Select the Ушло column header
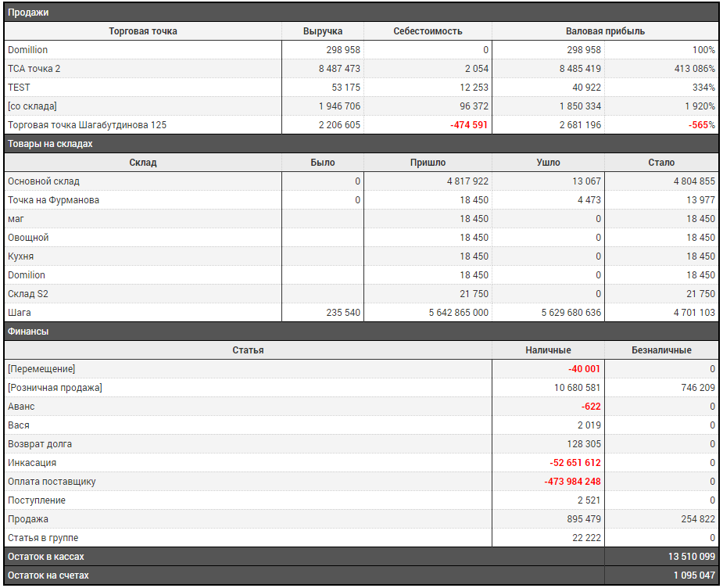Viewport: 723px width, 588px height. pyautogui.click(x=548, y=163)
